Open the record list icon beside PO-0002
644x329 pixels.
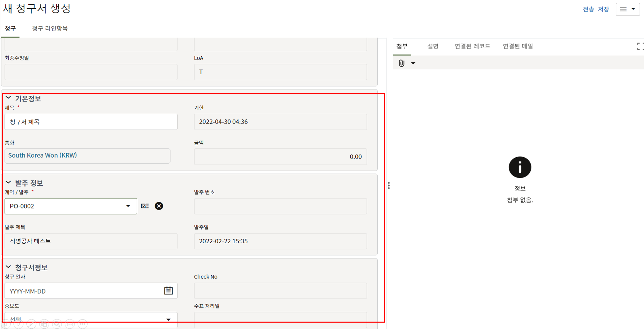pos(145,206)
